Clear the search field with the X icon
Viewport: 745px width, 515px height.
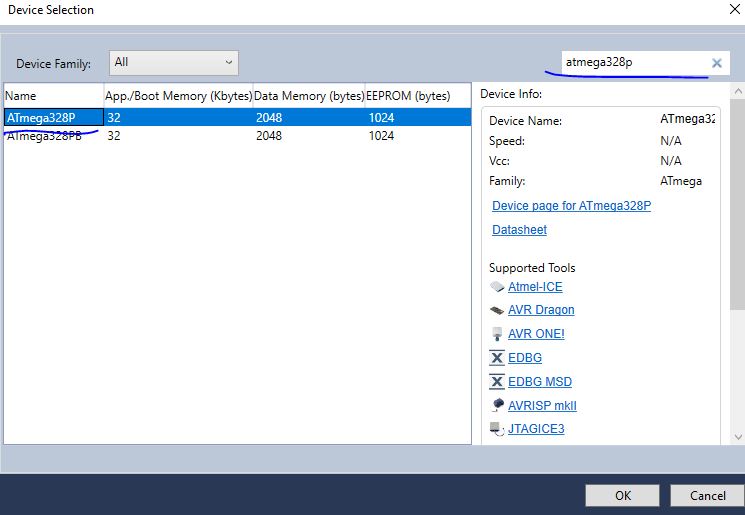coord(716,63)
